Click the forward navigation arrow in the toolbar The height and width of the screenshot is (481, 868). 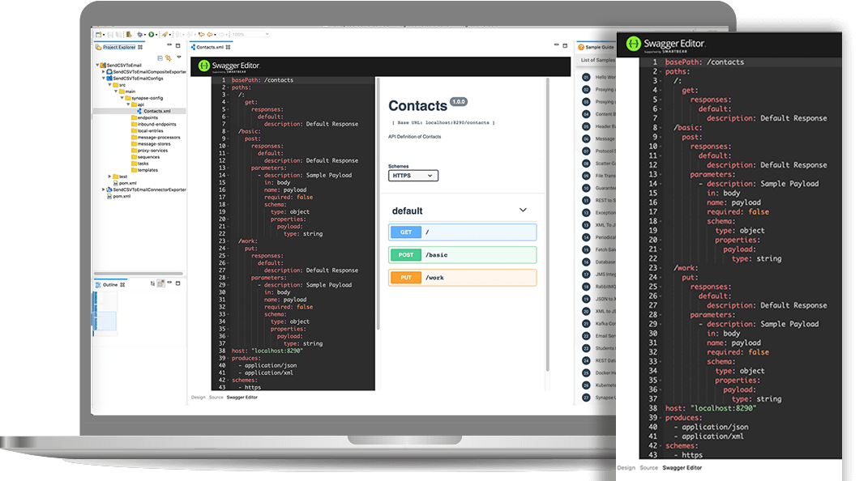pyautogui.click(x=209, y=34)
